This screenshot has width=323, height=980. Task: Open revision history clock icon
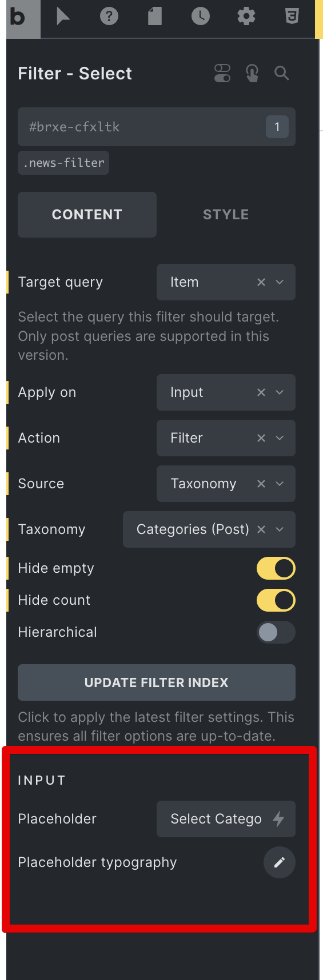(201, 17)
